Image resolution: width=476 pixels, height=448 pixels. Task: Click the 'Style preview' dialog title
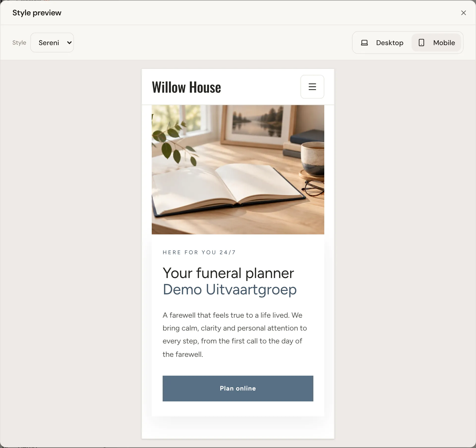point(37,13)
